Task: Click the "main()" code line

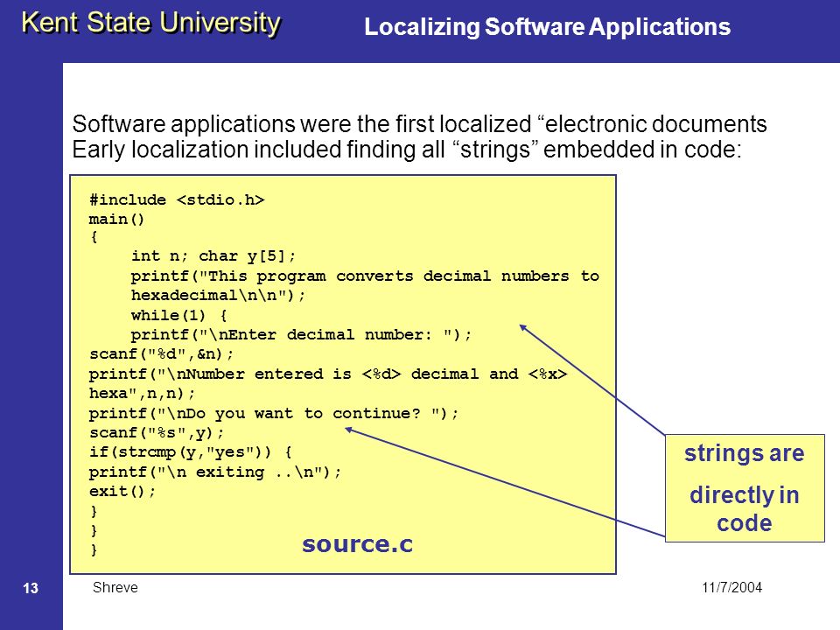Action: pyautogui.click(x=116, y=220)
